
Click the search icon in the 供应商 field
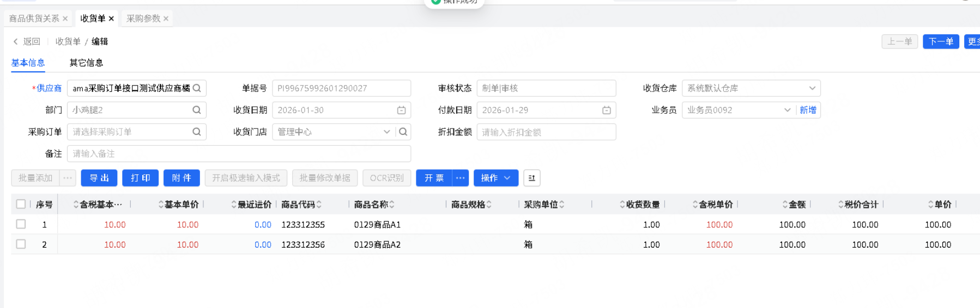click(197, 88)
